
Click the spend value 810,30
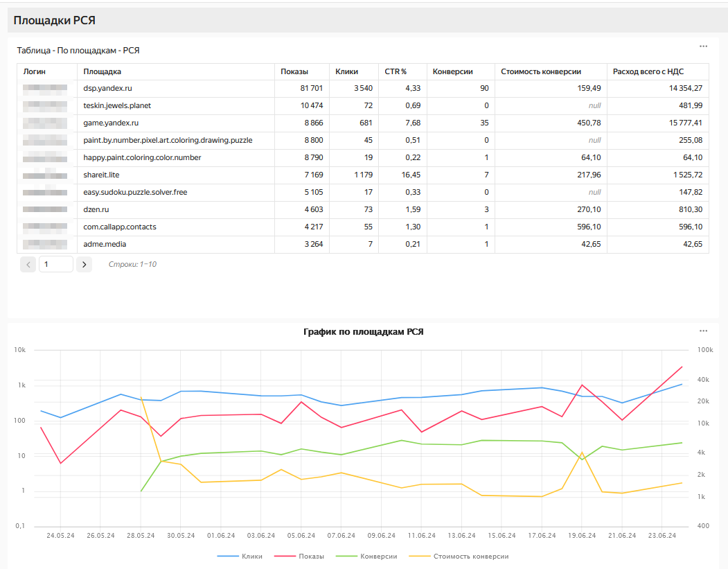coord(691,209)
